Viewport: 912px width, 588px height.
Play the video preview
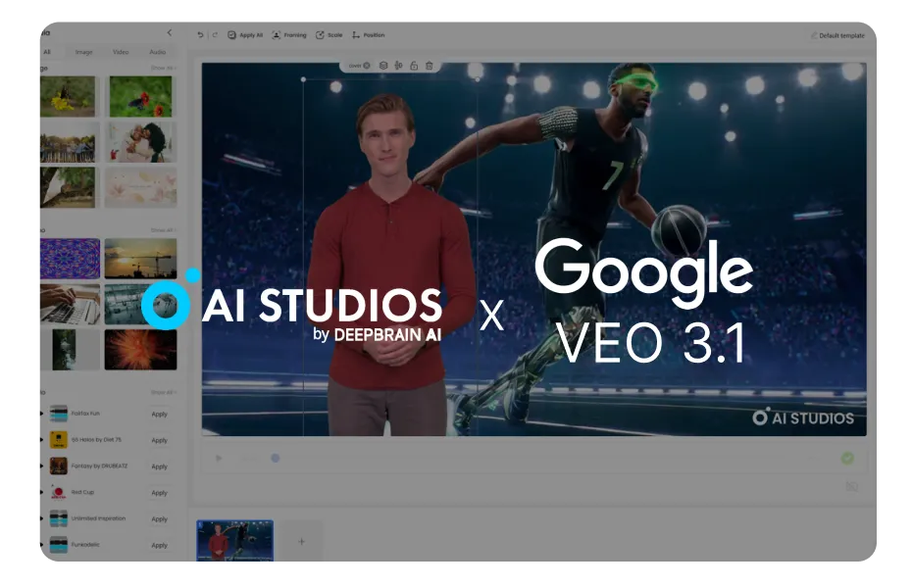tap(219, 459)
